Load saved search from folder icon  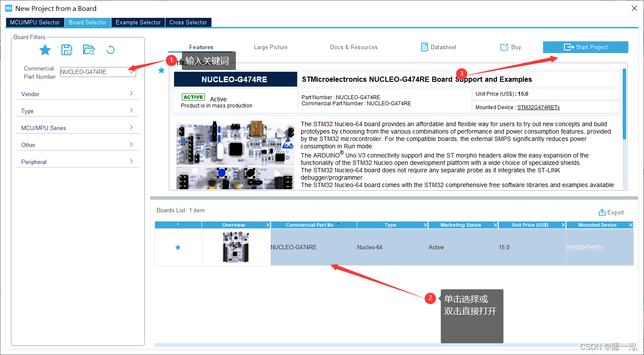click(89, 50)
